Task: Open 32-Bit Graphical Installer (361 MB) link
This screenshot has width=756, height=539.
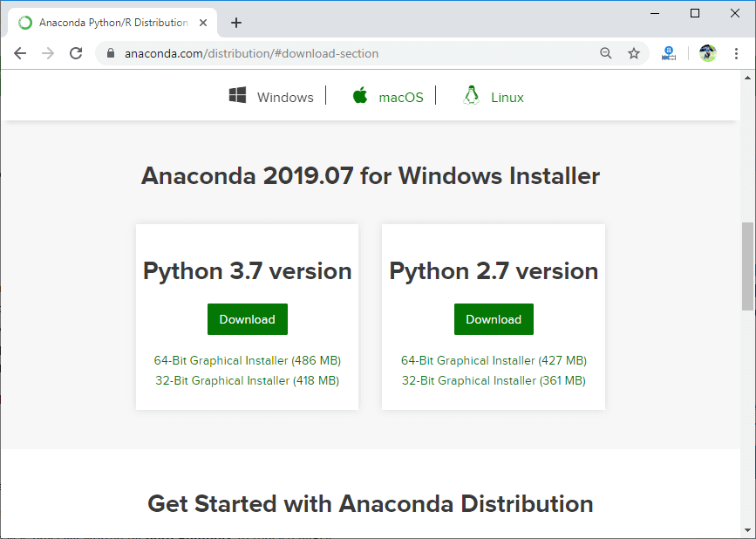Action: [x=494, y=380]
